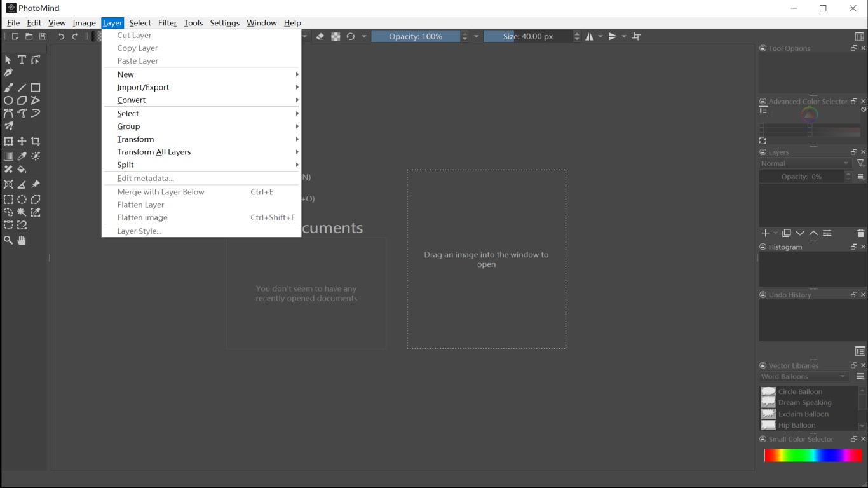Image resolution: width=868 pixels, height=488 pixels.
Task: Enable horizontal mirror painting
Action: click(x=589, y=36)
